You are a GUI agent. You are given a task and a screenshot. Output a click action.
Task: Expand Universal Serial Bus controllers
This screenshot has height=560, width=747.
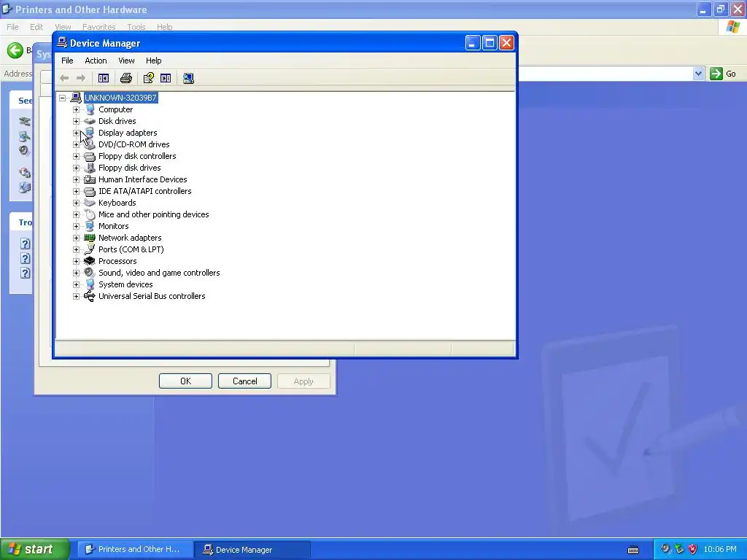[x=76, y=296]
